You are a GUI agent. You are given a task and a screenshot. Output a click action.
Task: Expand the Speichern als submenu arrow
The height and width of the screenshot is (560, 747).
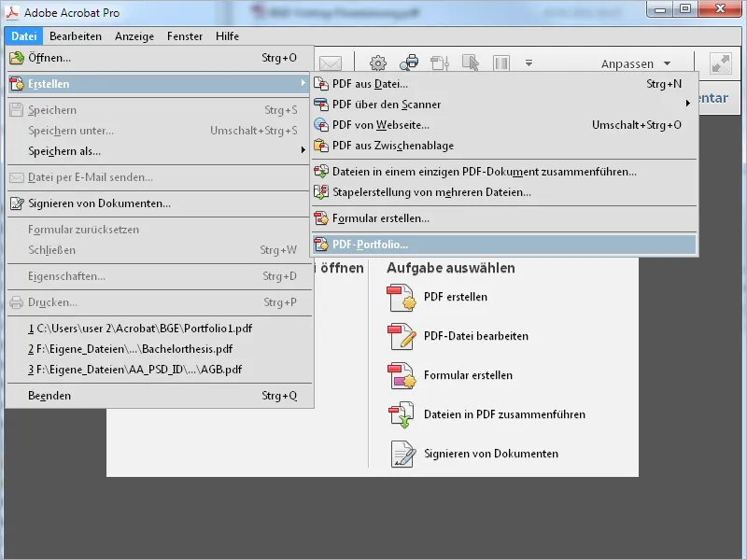pos(303,150)
